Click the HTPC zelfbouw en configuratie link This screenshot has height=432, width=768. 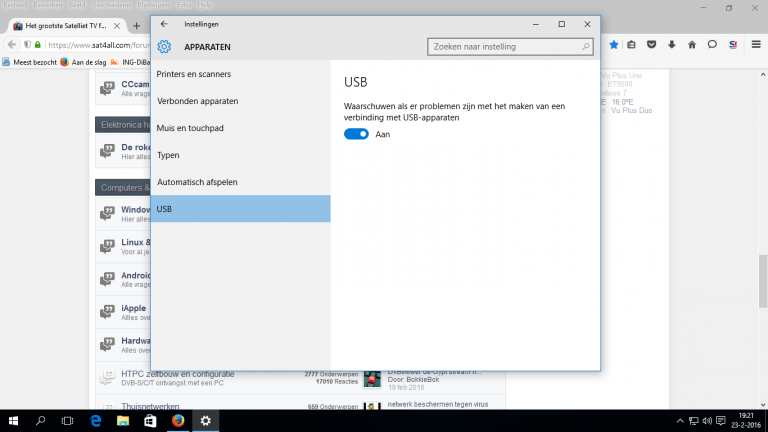click(x=178, y=373)
